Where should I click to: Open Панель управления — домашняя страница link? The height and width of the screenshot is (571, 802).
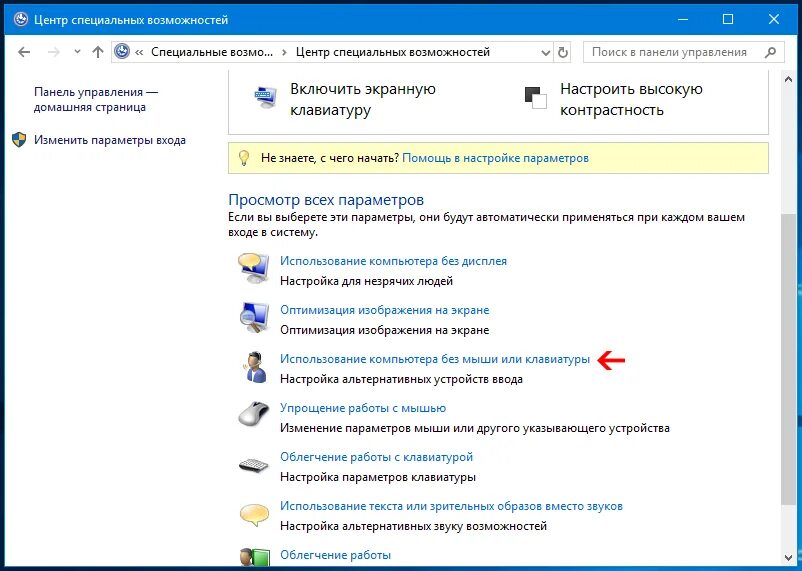tap(96, 99)
